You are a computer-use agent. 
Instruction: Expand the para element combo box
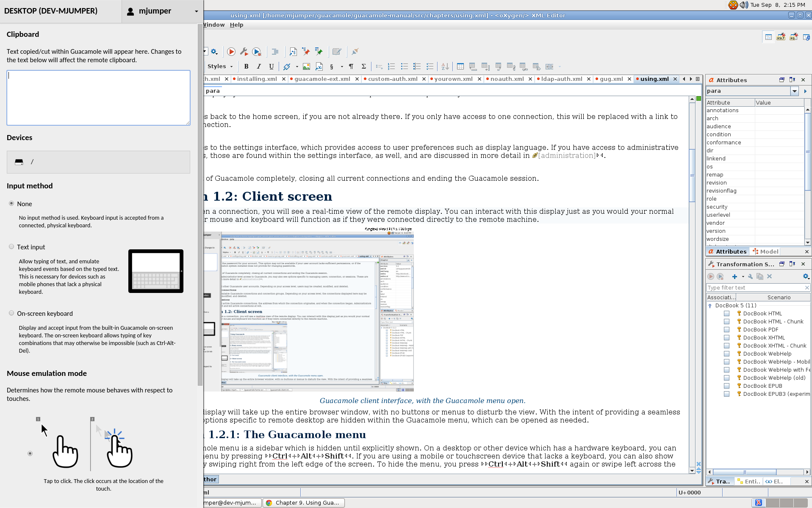(794, 91)
